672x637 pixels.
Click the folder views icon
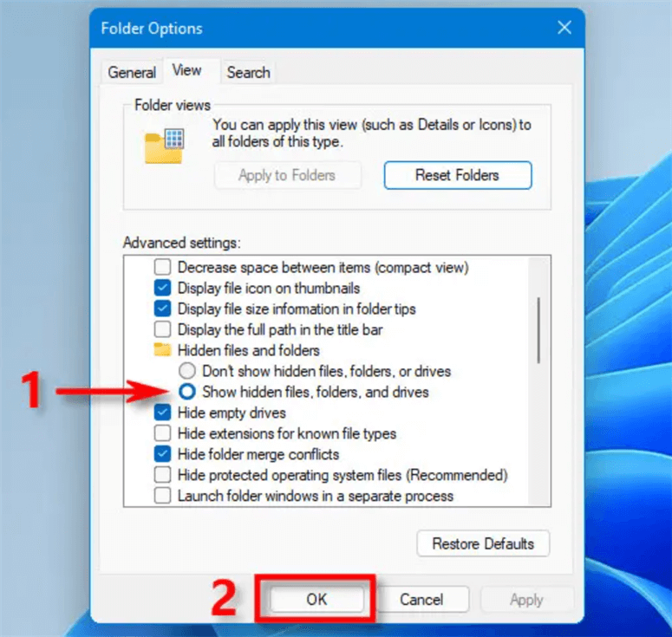point(164,146)
